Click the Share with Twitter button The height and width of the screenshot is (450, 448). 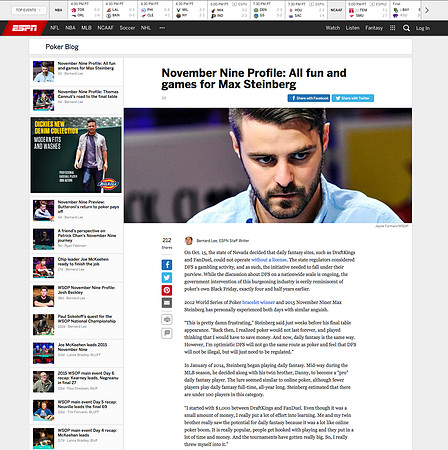(353, 98)
